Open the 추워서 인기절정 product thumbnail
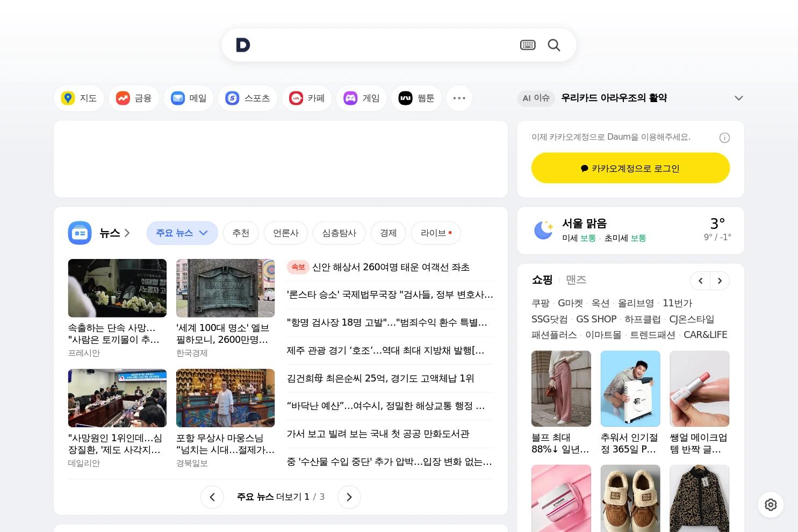The height and width of the screenshot is (532, 798). click(x=630, y=389)
